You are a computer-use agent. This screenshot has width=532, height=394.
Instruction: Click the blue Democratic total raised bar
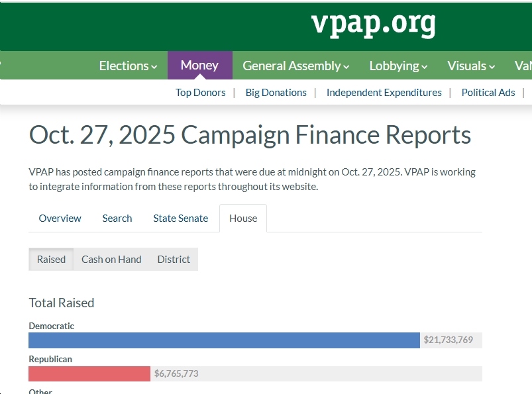(224, 340)
